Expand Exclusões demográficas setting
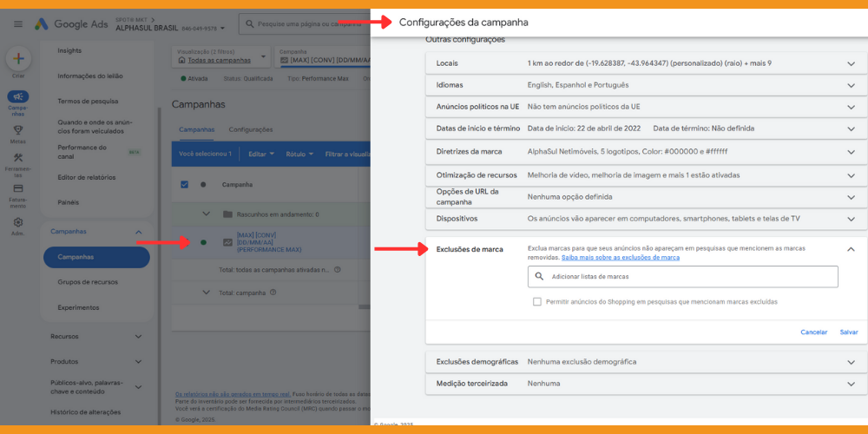The width and height of the screenshot is (868, 434). pyautogui.click(x=851, y=362)
